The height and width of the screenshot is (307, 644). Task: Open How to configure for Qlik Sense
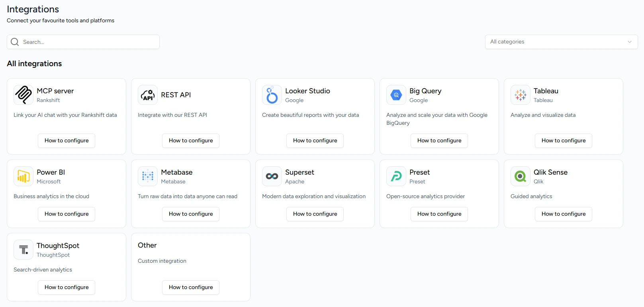(564, 214)
